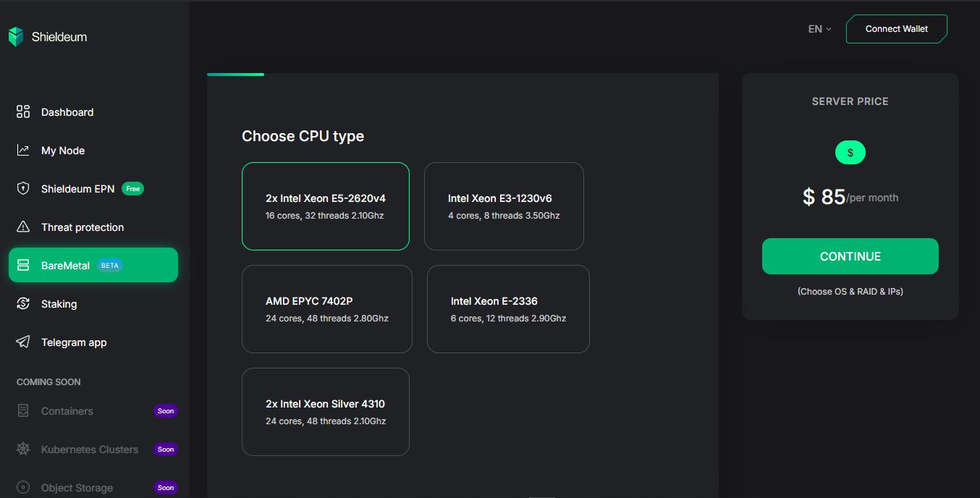Click the Shieldeum cube logo icon
The height and width of the screenshot is (498, 980).
pyautogui.click(x=16, y=37)
